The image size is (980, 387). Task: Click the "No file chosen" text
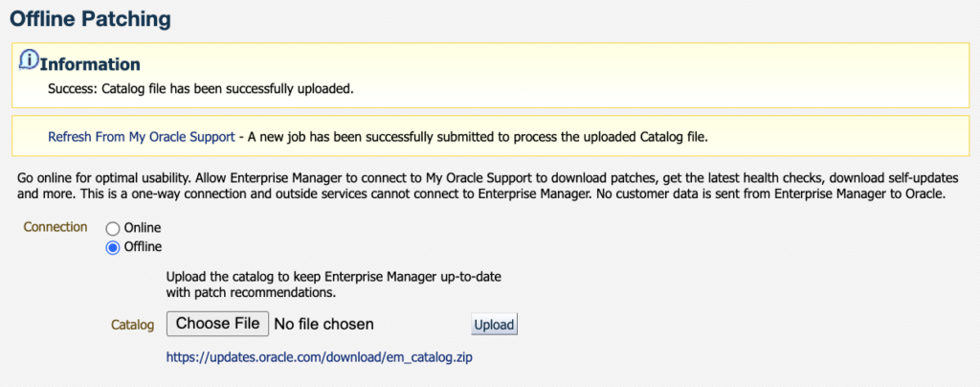323,324
